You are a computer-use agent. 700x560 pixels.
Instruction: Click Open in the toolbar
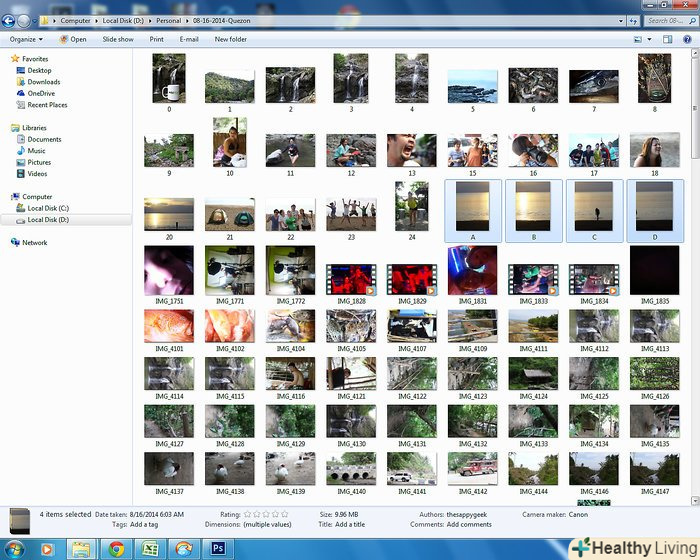coord(73,39)
